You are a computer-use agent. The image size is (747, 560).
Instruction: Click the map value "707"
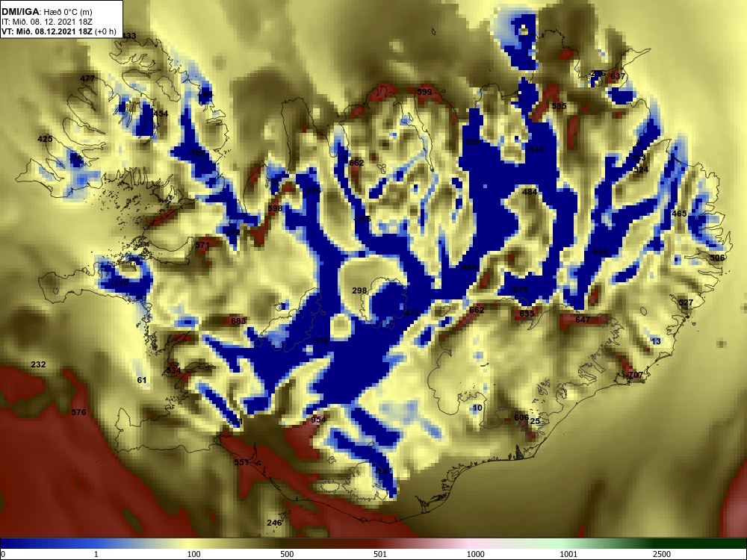(x=635, y=376)
